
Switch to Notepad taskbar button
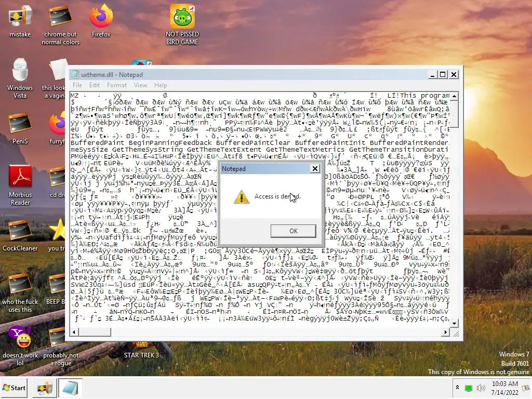pyautogui.click(x=70, y=388)
